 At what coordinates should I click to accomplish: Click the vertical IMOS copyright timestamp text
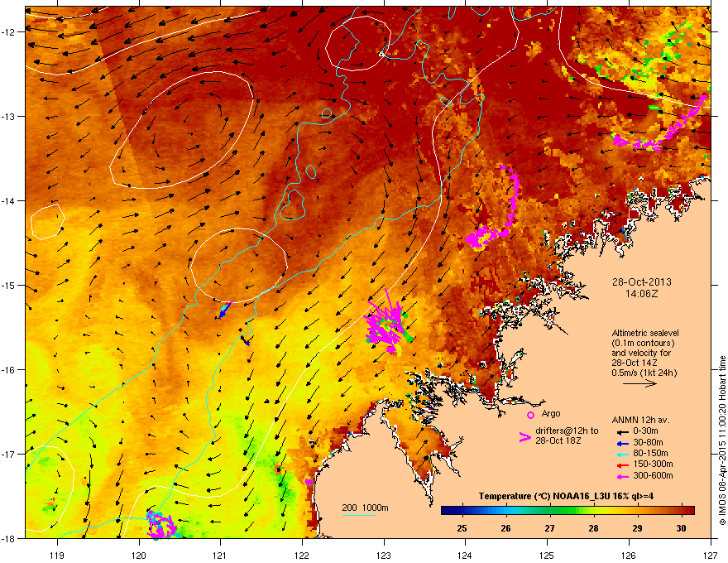(x=722, y=440)
